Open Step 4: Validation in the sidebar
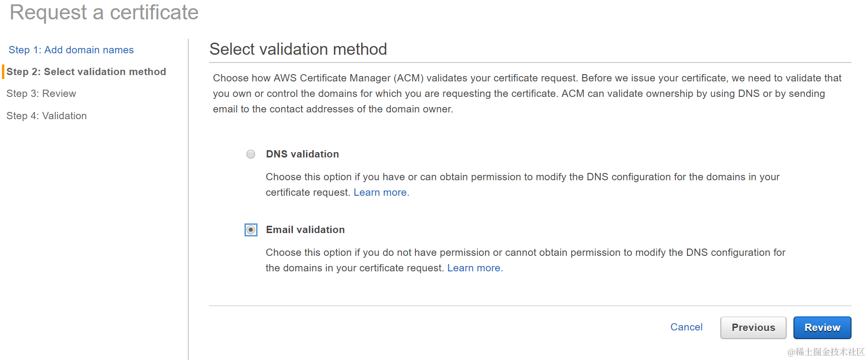The height and width of the screenshot is (360, 868). tap(46, 116)
